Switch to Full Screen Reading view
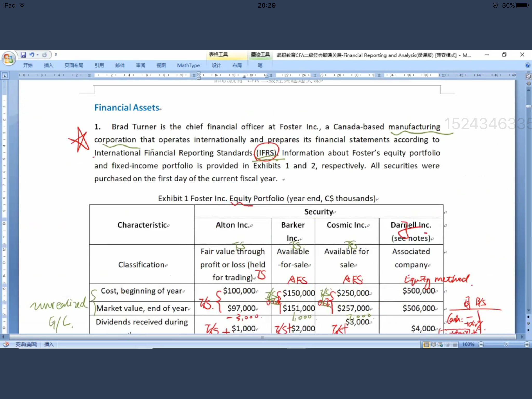The height and width of the screenshot is (399, 532). (434, 345)
